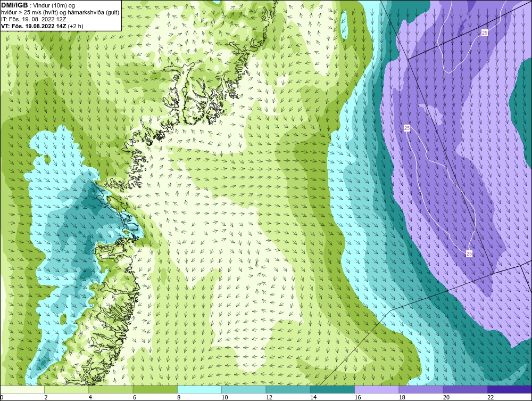Image resolution: width=532 pixels, height=401 pixels.
Task: Click the 'IT: Fös. 19. 08. 2022 12Z' line
Action: pyautogui.click(x=34, y=19)
